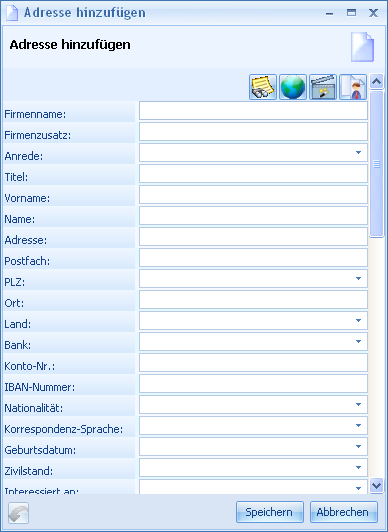This screenshot has height=532, width=388.
Task: Click the Korrespondenz-Sprache: label
Action: click(x=63, y=429)
